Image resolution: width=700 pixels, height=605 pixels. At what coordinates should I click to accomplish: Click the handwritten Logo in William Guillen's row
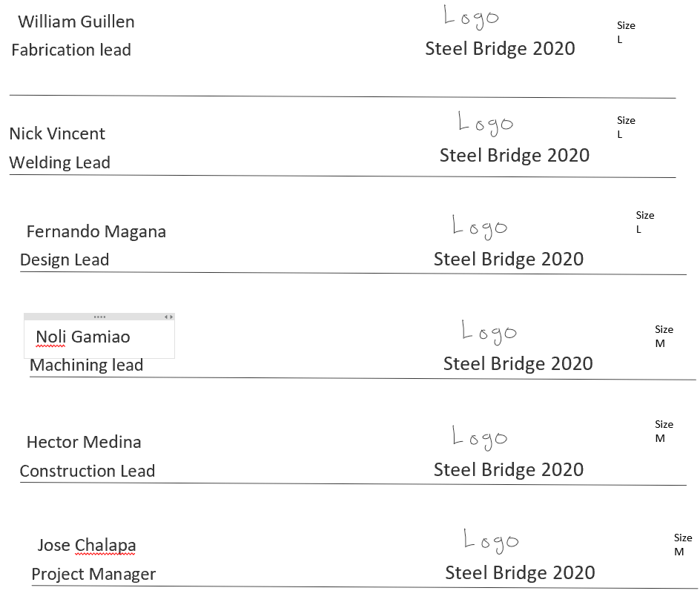pyautogui.click(x=472, y=16)
